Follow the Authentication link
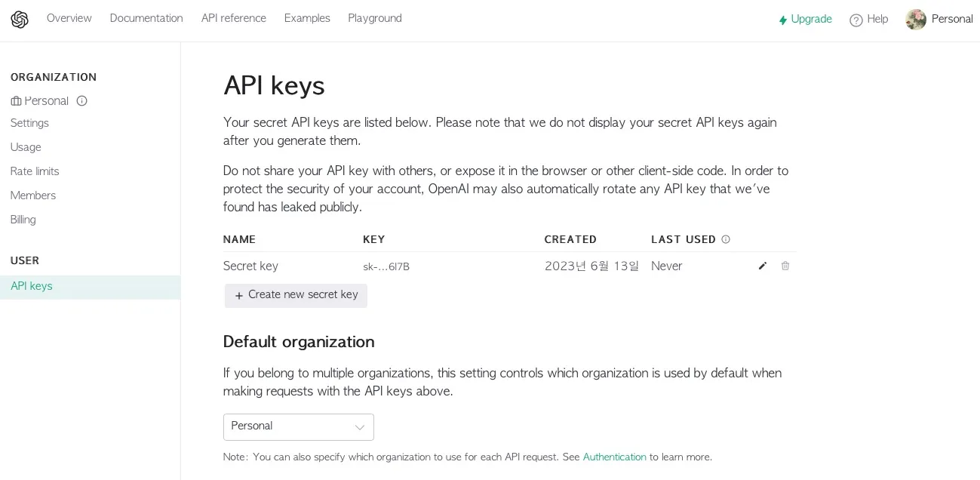The width and height of the screenshot is (980, 480). [614, 457]
